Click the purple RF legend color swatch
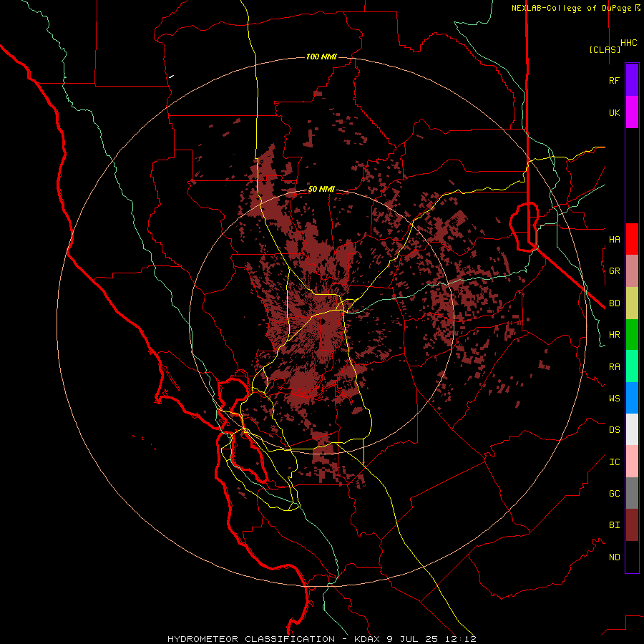This screenshot has width=644, height=644. 632,80
